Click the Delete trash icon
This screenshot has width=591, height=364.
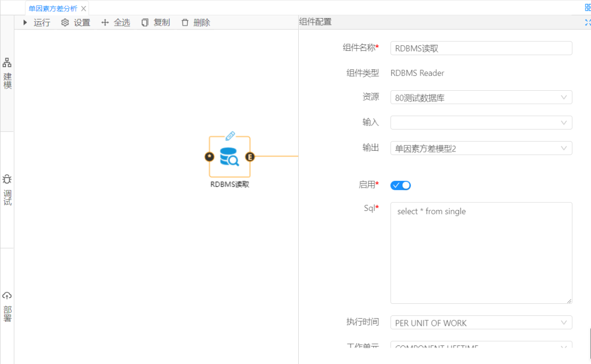[x=185, y=22]
